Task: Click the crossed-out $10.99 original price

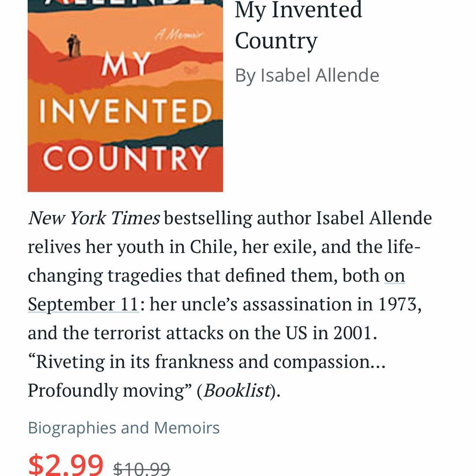Action: (x=141, y=469)
